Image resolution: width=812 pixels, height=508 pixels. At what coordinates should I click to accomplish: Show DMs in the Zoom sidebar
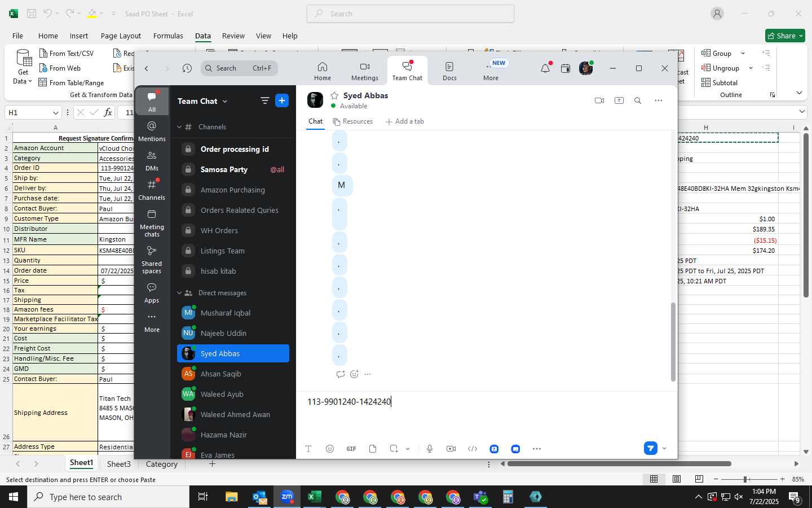coord(152,160)
